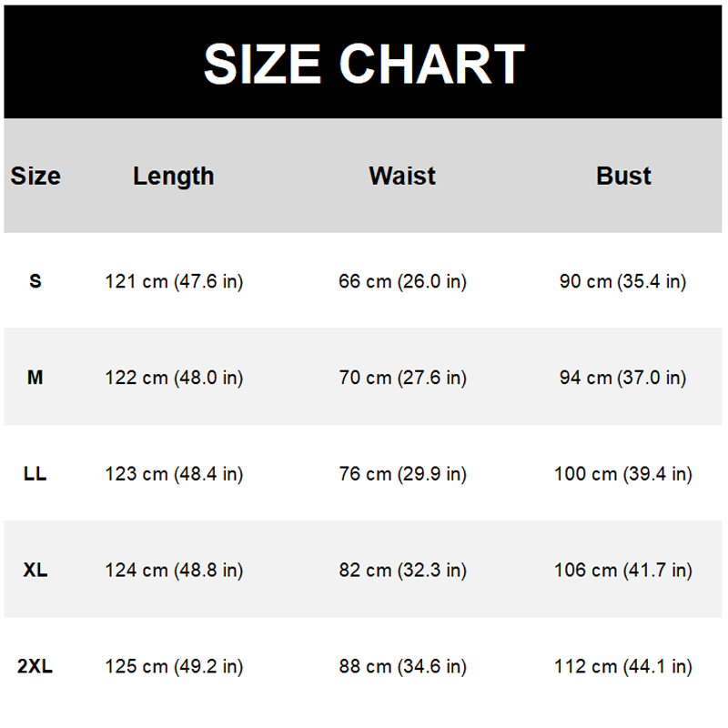Click the 70 cm (27.6 in) waist cell
Image resolution: width=728 pixels, height=728 pixels.
[402, 378]
